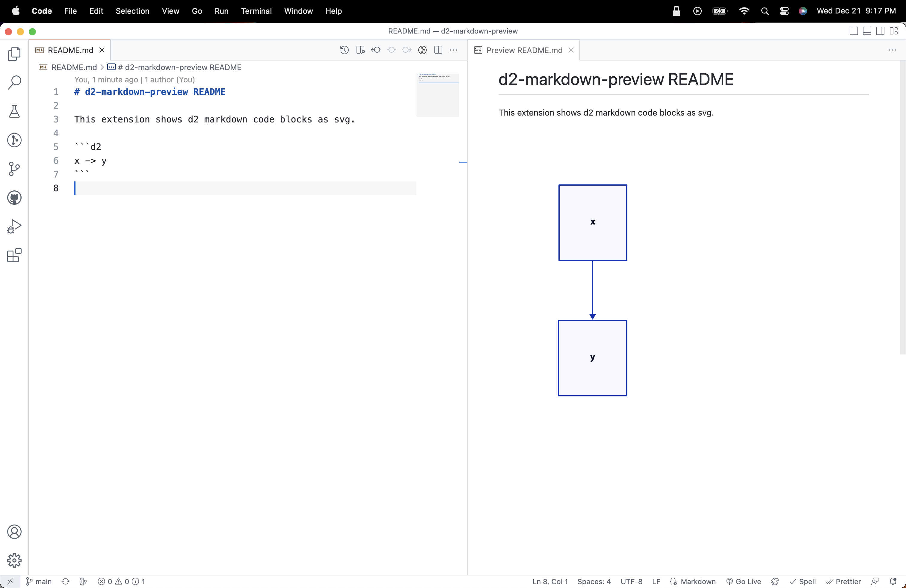Open the Testing flask view
The image size is (906, 588).
click(14, 111)
